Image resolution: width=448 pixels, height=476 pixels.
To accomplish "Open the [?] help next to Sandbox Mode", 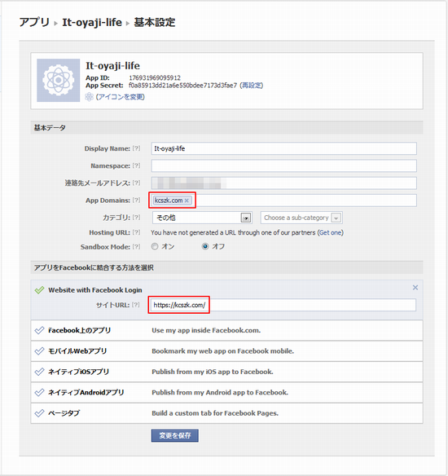I will pos(137,247).
